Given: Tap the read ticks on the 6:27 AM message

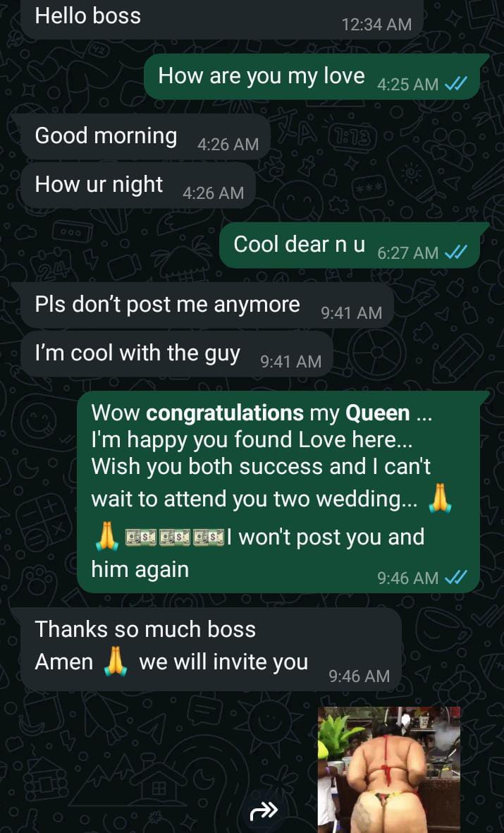Looking at the screenshot, I should (x=455, y=253).
